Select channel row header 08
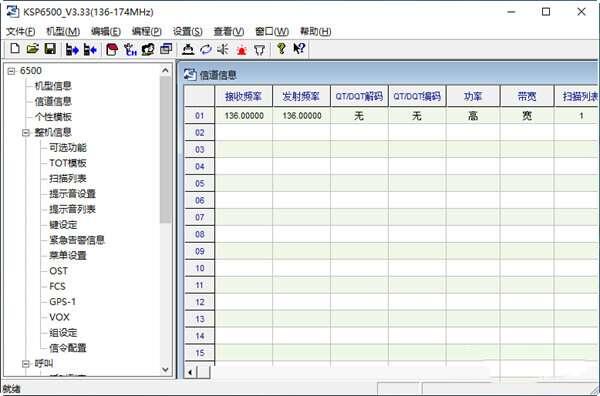The height and width of the screenshot is (396, 600). [x=199, y=234]
